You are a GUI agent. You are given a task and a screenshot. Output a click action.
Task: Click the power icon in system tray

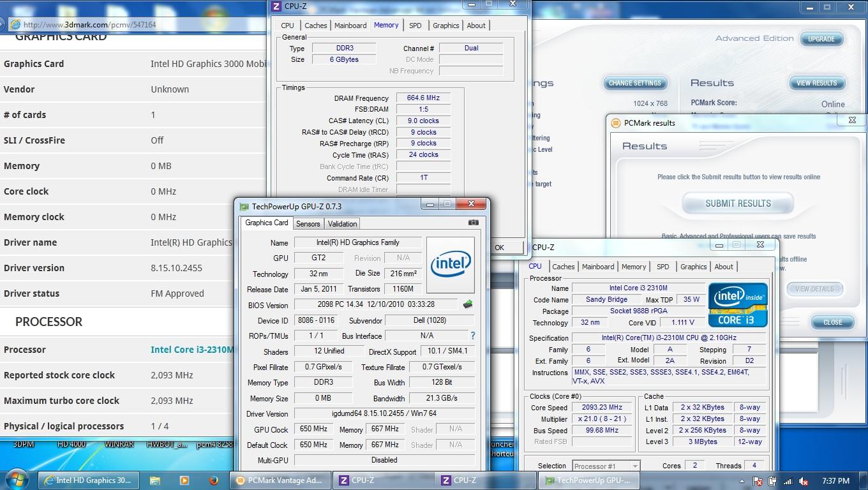(773, 481)
